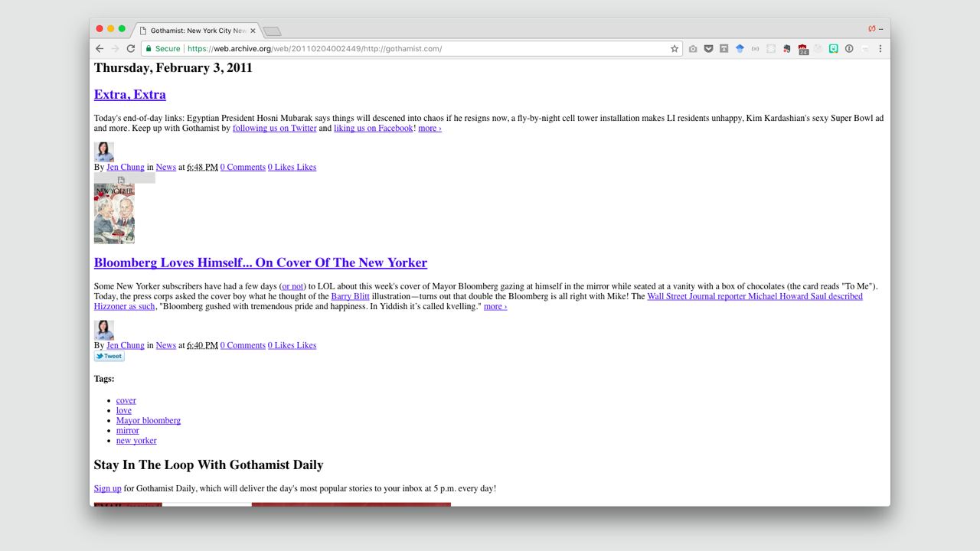Save page with the Pocket extension icon
The width and height of the screenshot is (980, 551).
click(709, 48)
